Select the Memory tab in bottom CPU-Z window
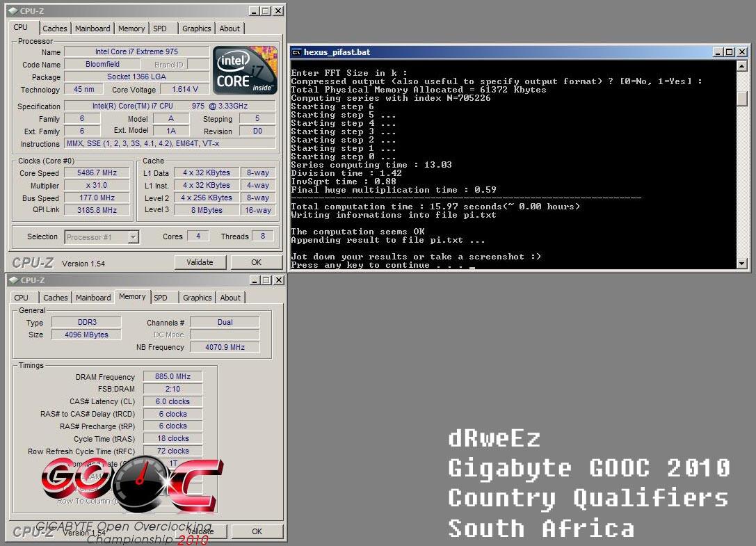Image resolution: width=756 pixels, height=546 pixels. pyautogui.click(x=132, y=296)
